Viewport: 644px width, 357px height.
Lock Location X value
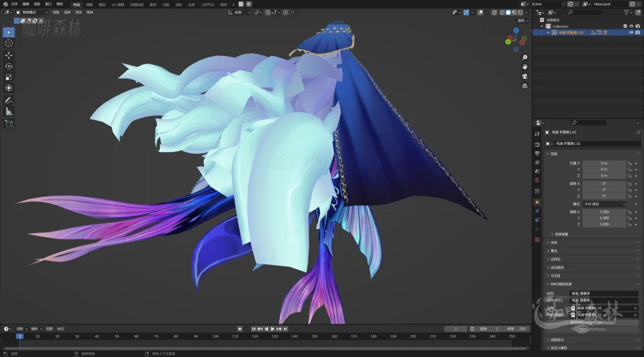[629, 163]
